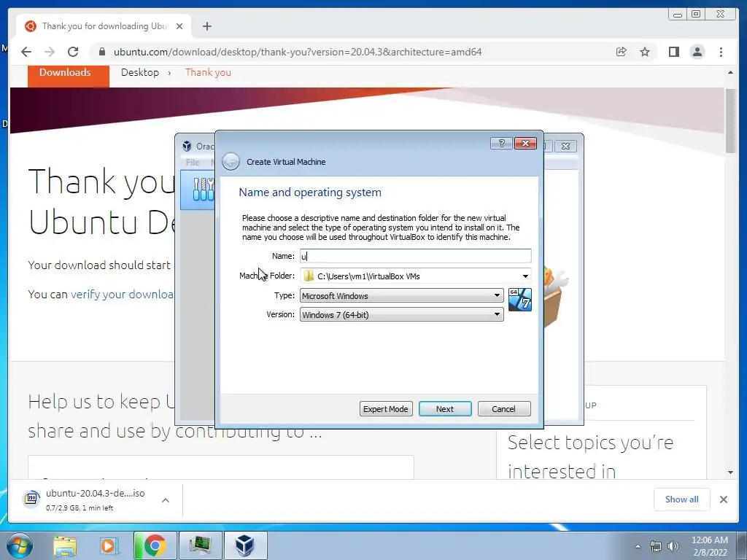
Task: Close the Ubuntu thank you tab
Action: point(179,26)
